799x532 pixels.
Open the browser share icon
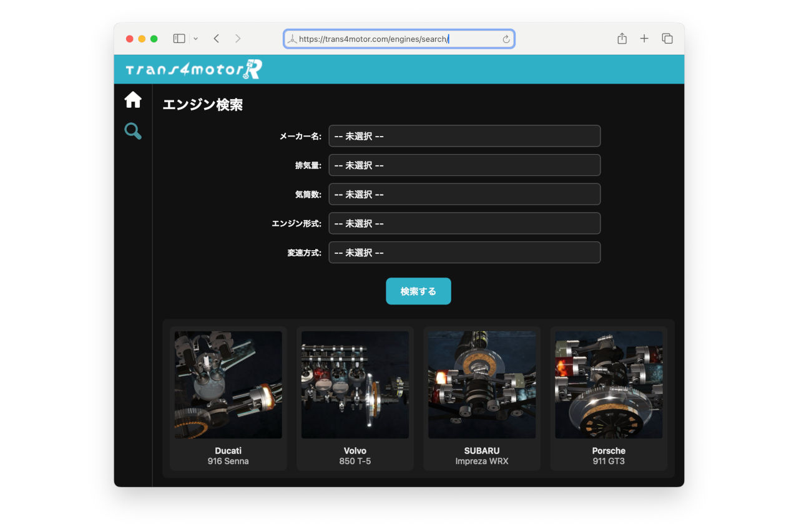[622, 38]
